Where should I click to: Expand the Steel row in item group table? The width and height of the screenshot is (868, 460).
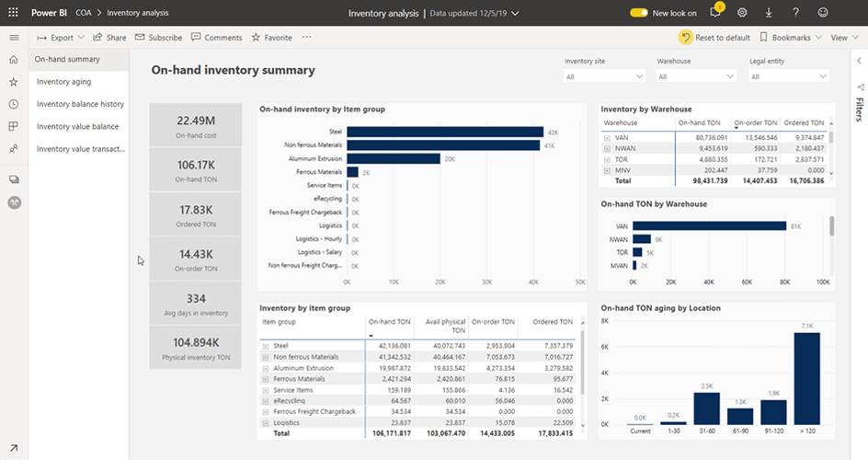[266, 346]
